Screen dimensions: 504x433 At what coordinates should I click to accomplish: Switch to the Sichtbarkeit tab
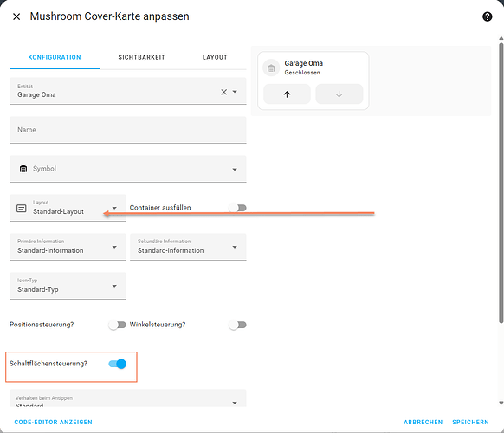141,57
